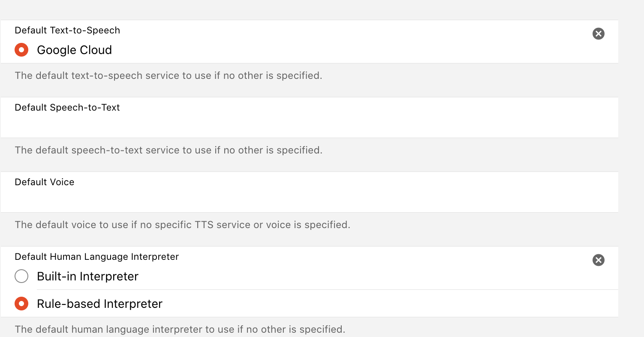644x337 pixels.
Task: Click the default text-to-speech service description
Action: pyautogui.click(x=168, y=76)
